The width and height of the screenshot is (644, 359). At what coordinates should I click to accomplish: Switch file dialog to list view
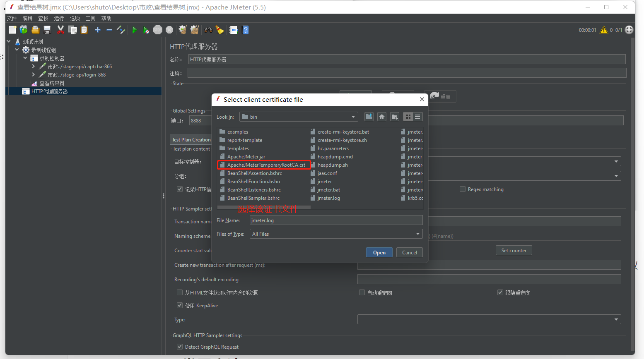(408, 117)
